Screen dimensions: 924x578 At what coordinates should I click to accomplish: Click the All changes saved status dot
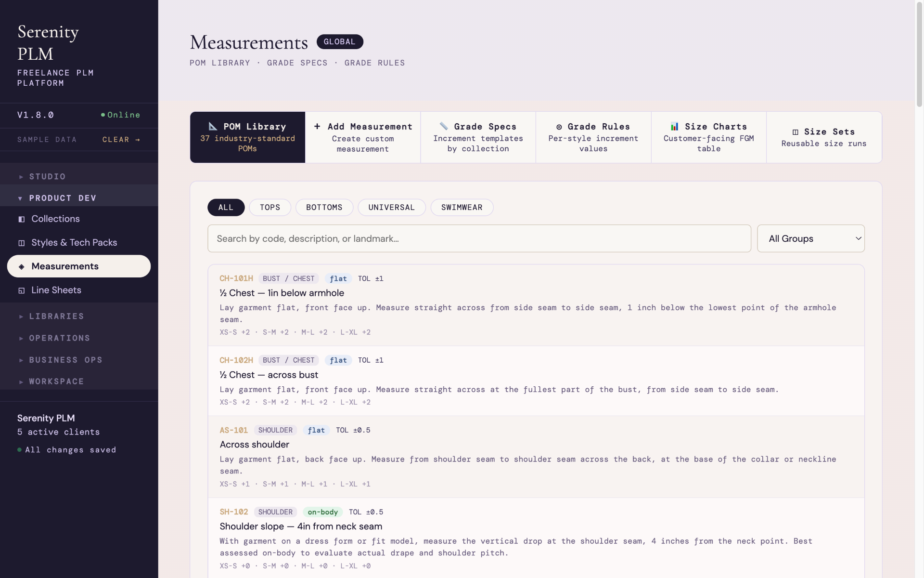19,450
